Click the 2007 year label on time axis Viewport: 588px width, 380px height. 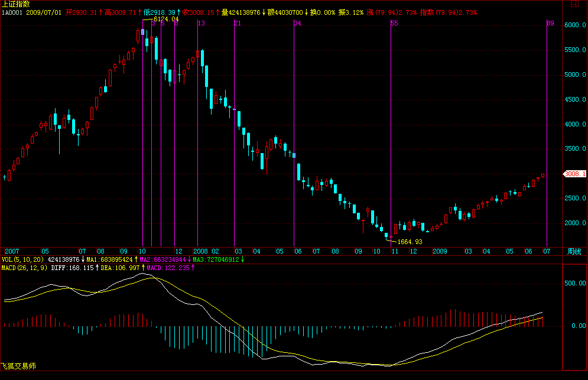[12, 251]
